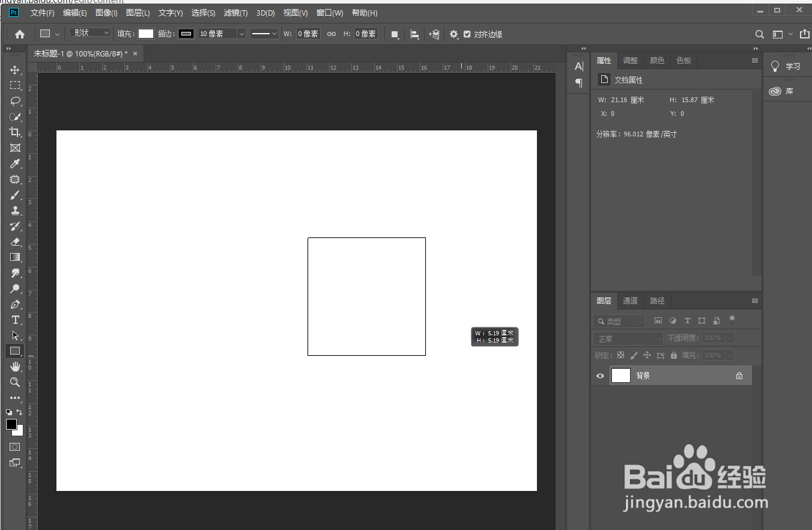Image resolution: width=812 pixels, height=530 pixels.
Task: Open the 正常 blend mode dropdown
Action: coord(628,339)
